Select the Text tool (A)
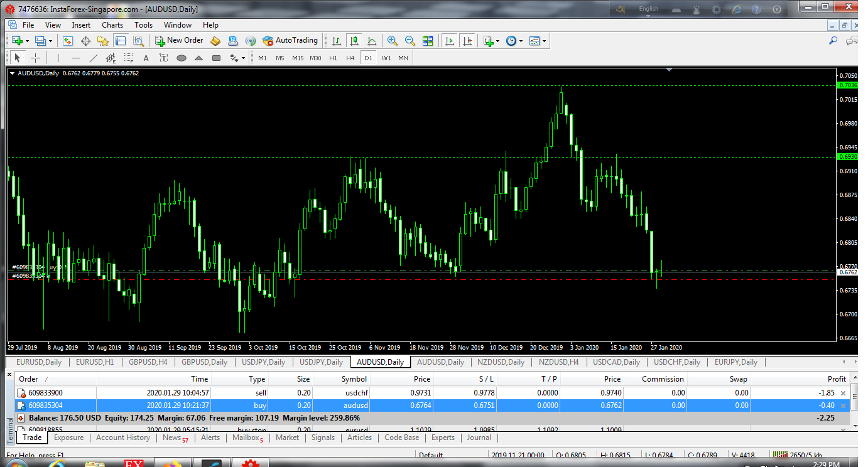The height and width of the screenshot is (467, 868). (146, 58)
